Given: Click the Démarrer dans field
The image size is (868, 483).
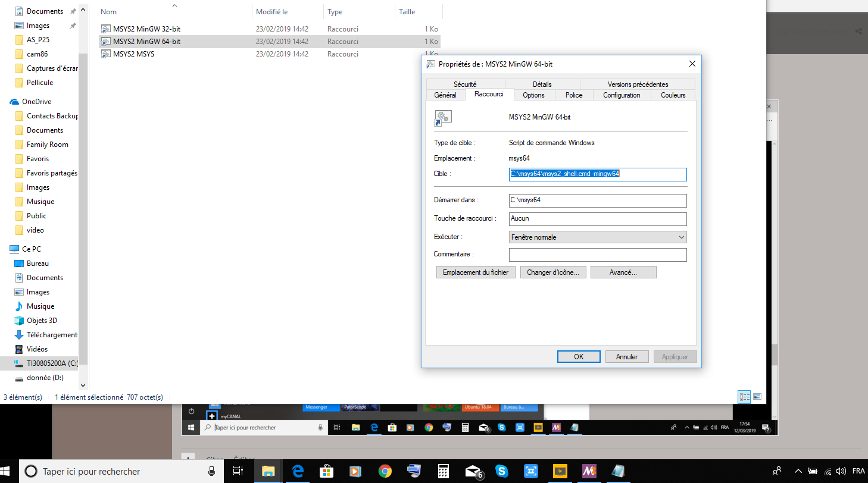Looking at the screenshot, I should click(x=598, y=200).
